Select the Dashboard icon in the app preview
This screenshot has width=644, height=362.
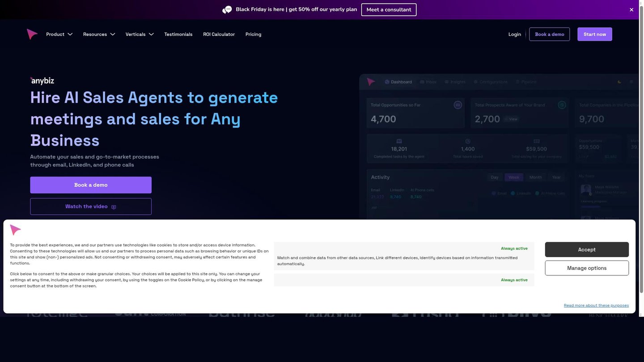pyautogui.click(x=387, y=82)
